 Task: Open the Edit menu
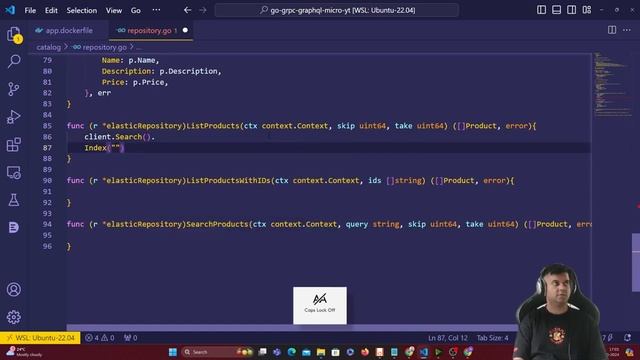tap(51, 10)
